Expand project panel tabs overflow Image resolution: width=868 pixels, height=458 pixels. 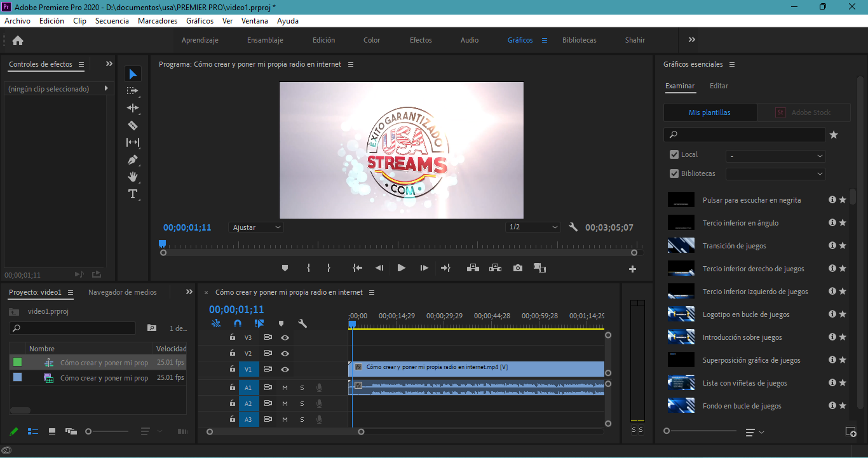pos(189,292)
